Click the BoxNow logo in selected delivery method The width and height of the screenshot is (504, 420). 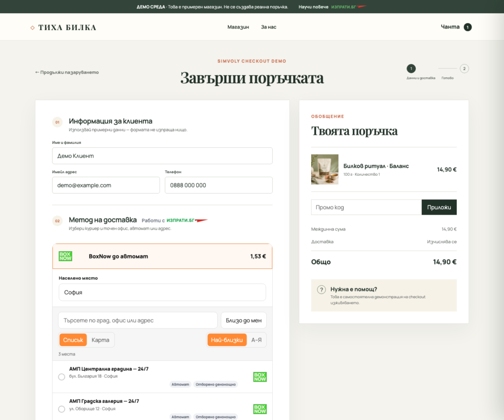(65, 257)
